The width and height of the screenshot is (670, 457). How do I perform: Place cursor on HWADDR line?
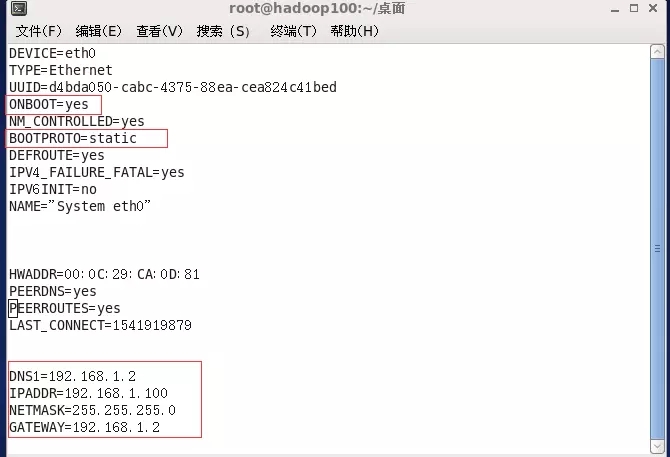tap(104, 274)
